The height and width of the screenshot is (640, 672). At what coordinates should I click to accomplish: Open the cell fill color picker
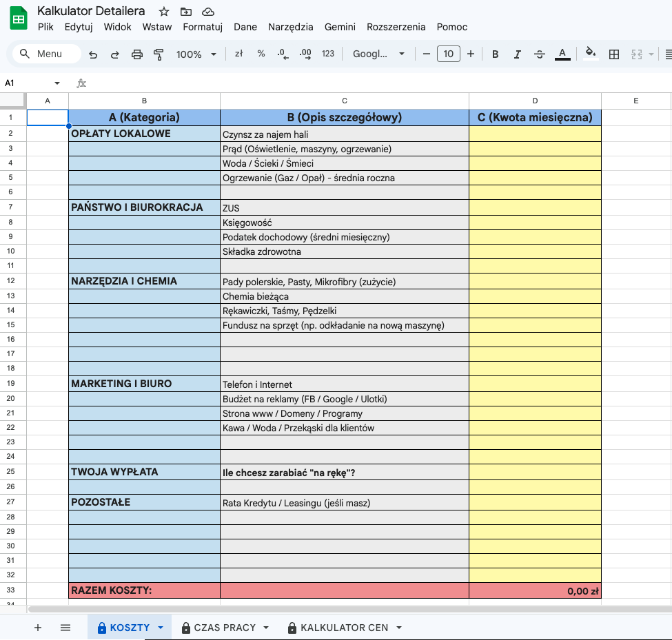click(x=589, y=54)
